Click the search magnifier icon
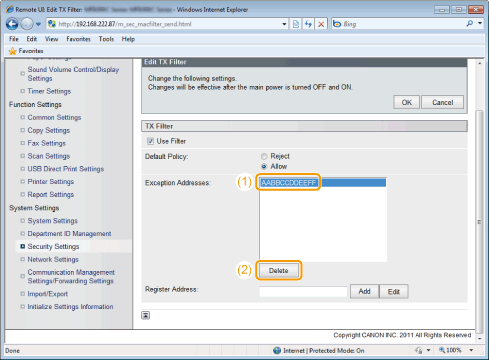Screen dimensions: 489x360 point(470,23)
